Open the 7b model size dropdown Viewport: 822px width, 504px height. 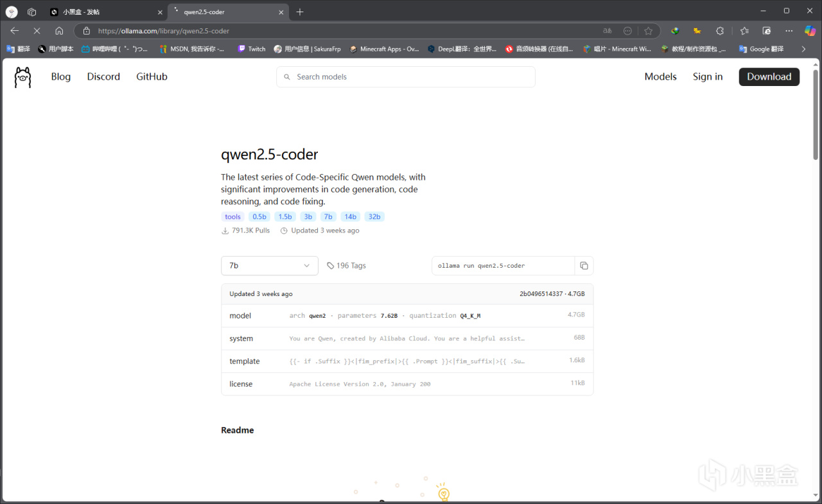[270, 266]
